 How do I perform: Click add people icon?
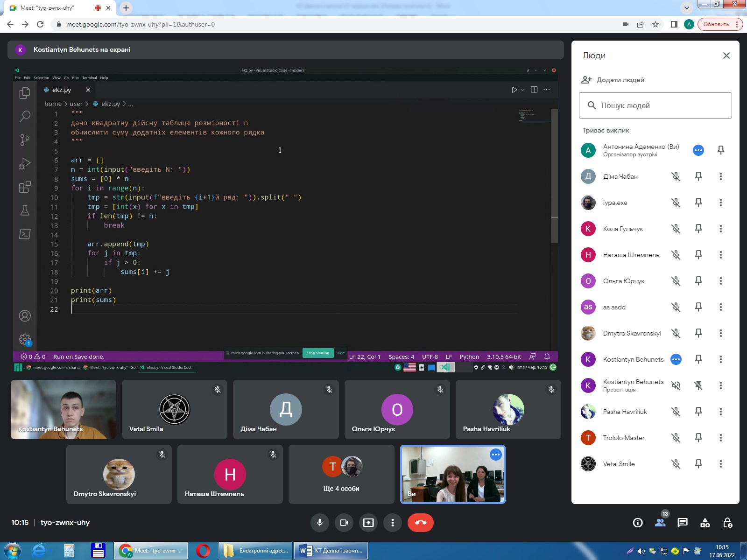tap(586, 80)
